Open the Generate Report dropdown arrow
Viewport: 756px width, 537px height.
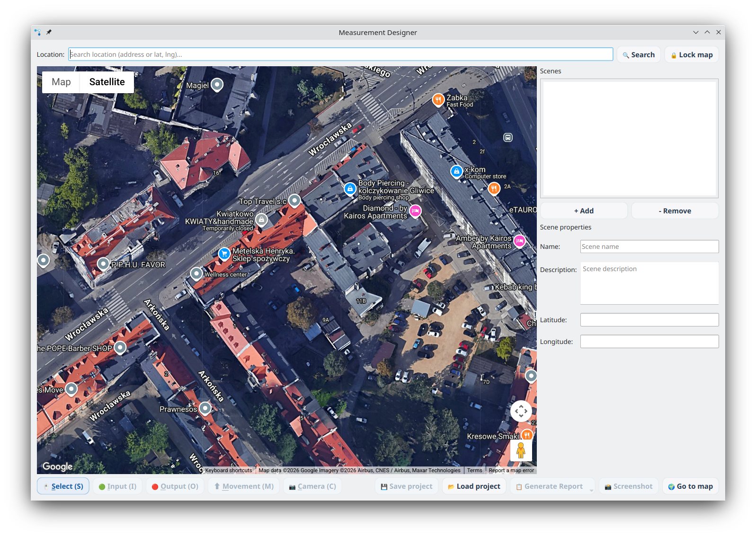[x=591, y=490]
